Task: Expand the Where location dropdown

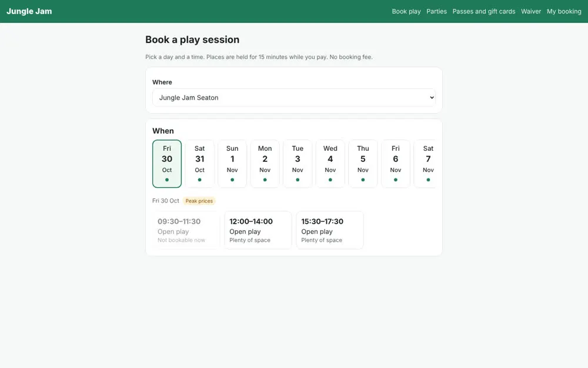Action: point(293,98)
